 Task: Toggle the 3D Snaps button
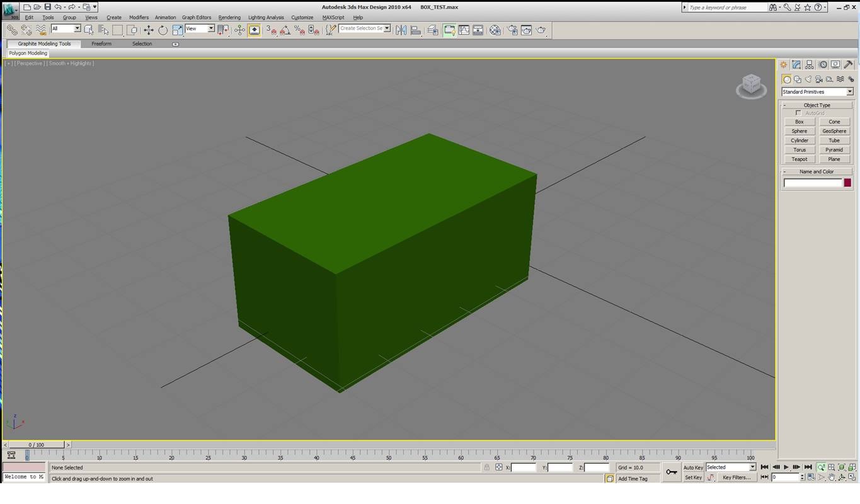point(270,30)
